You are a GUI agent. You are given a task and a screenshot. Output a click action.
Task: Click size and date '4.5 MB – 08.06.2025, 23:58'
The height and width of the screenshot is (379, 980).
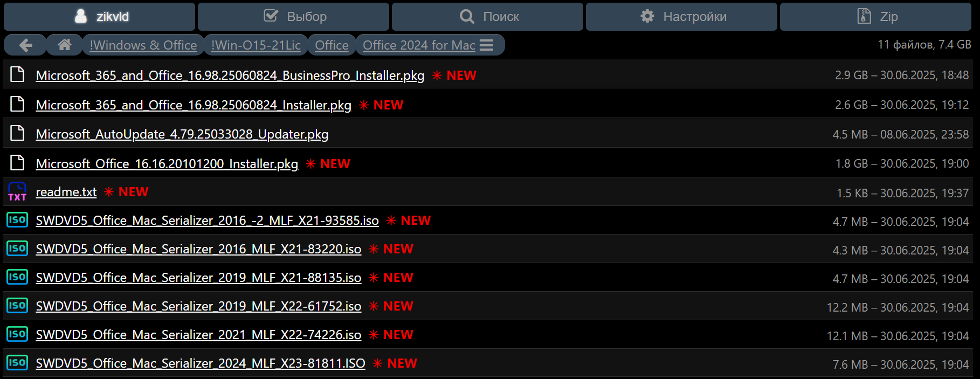[x=901, y=134]
